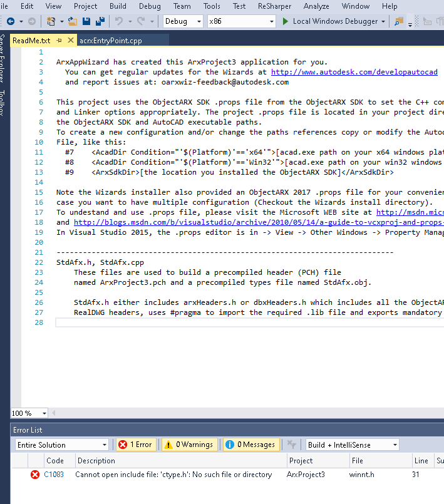Open the Local Windows Debugger dropdown arrow

pyautogui.click(x=383, y=21)
